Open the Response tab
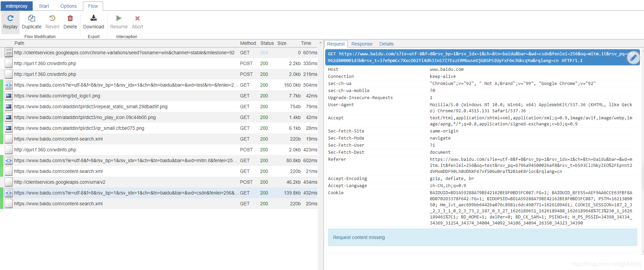644x270 pixels. (362, 44)
